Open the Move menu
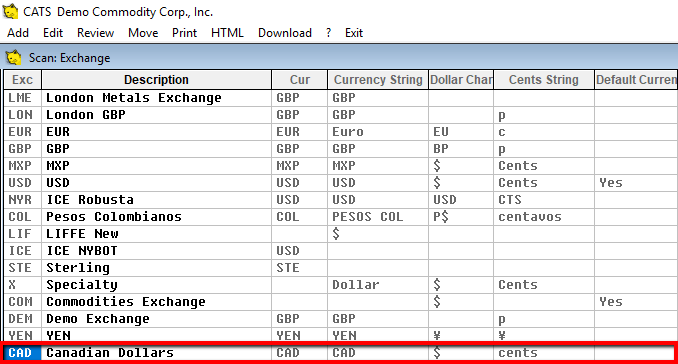The image size is (678, 364). 143,33
